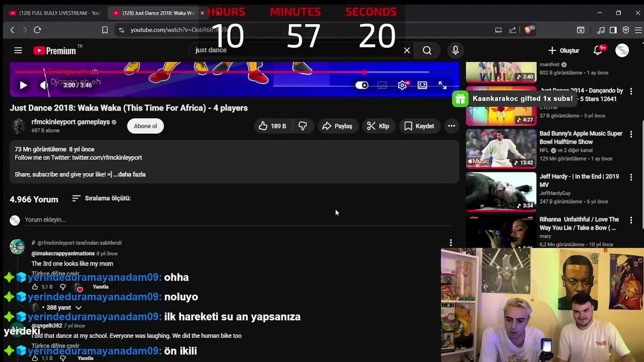
Task: Open options for the pinned comment
Action: (x=451, y=243)
